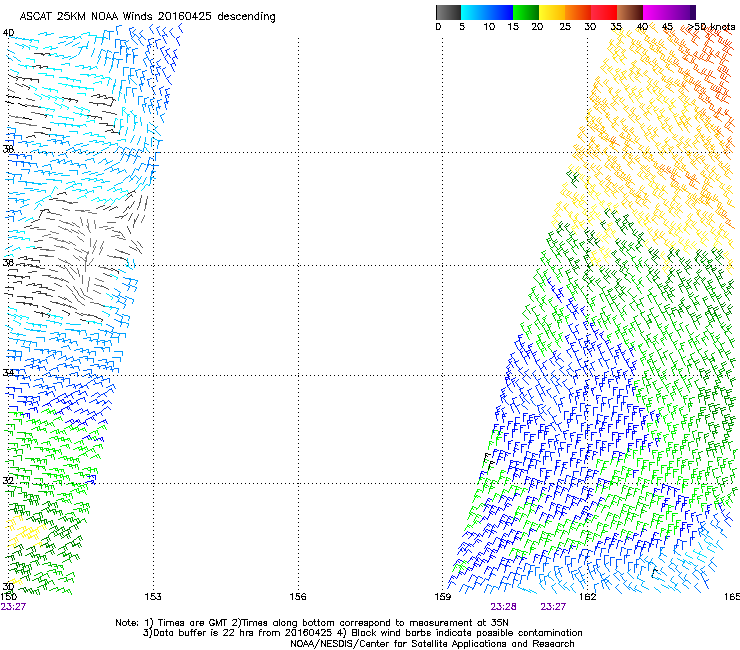Screen dimensions: 740x650
Task: Select the red 30-35 knots legend segment
Action: [x=604, y=12]
